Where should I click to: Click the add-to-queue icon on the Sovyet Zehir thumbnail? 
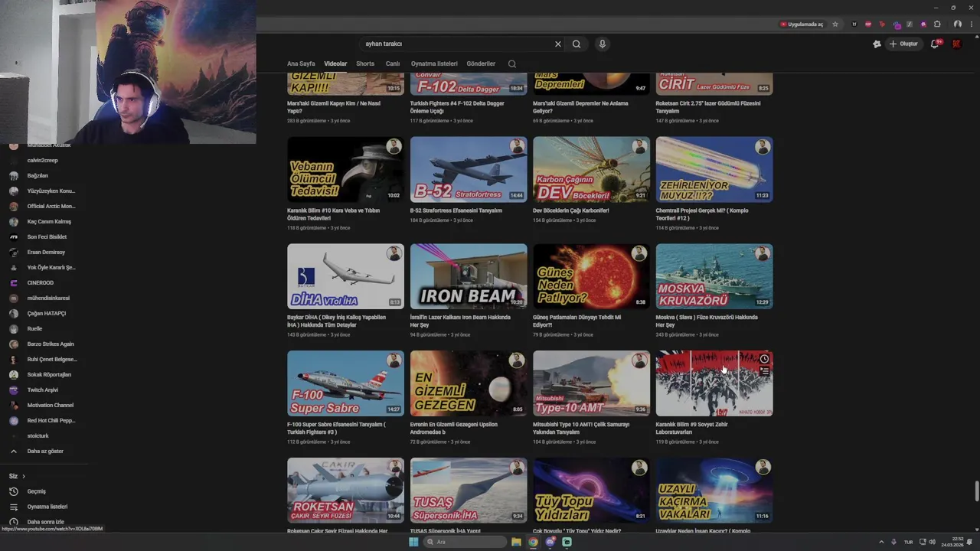click(x=764, y=371)
